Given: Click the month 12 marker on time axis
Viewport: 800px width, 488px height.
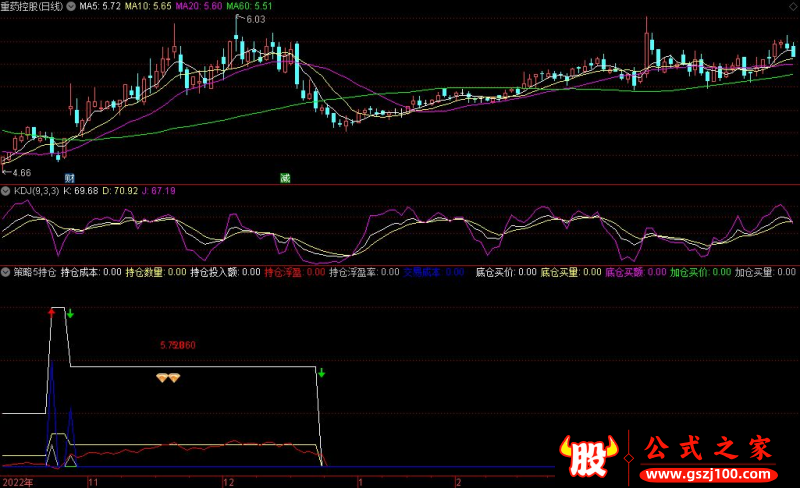Looking at the screenshot, I should tap(228, 481).
